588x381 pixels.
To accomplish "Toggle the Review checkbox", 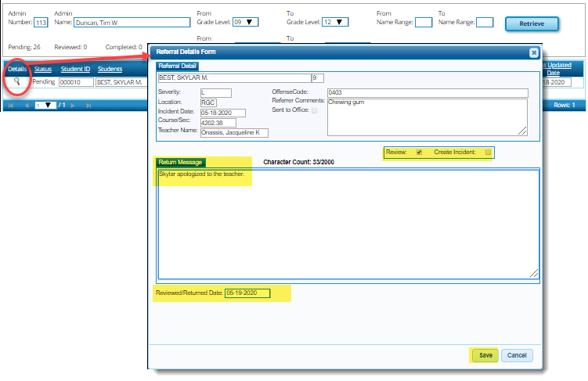I will click(419, 152).
